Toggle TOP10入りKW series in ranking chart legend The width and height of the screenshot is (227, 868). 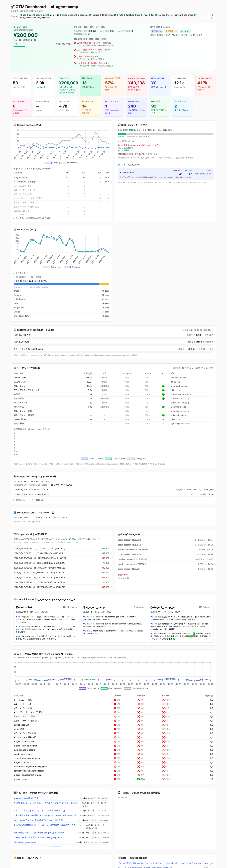[x=116, y=459]
